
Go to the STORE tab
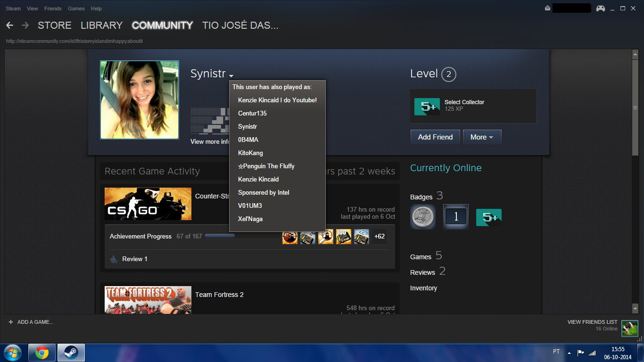(55, 25)
